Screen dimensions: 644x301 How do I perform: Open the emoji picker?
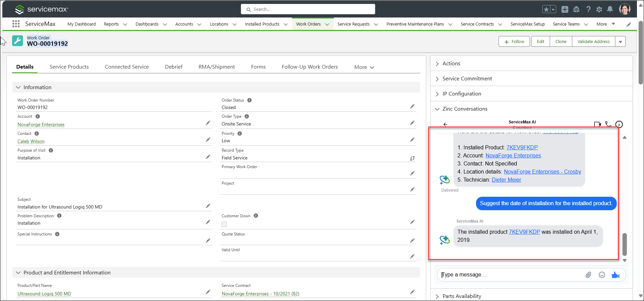[602, 275]
